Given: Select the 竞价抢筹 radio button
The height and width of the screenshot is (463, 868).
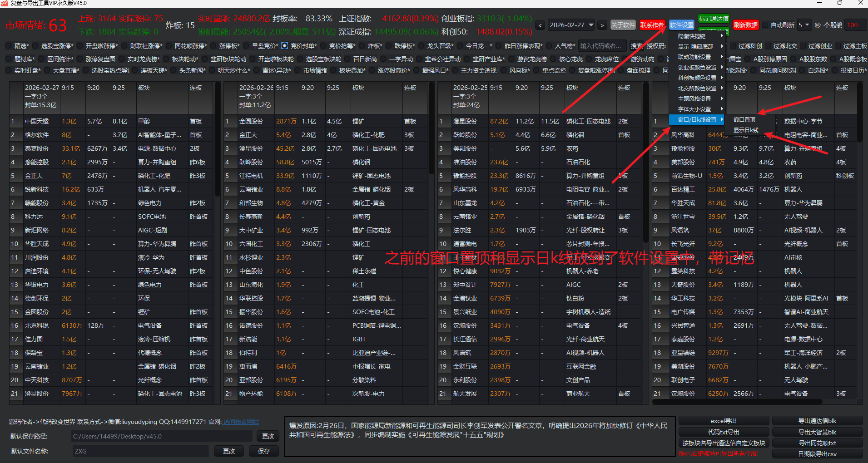Looking at the screenshot, I should (x=323, y=46).
